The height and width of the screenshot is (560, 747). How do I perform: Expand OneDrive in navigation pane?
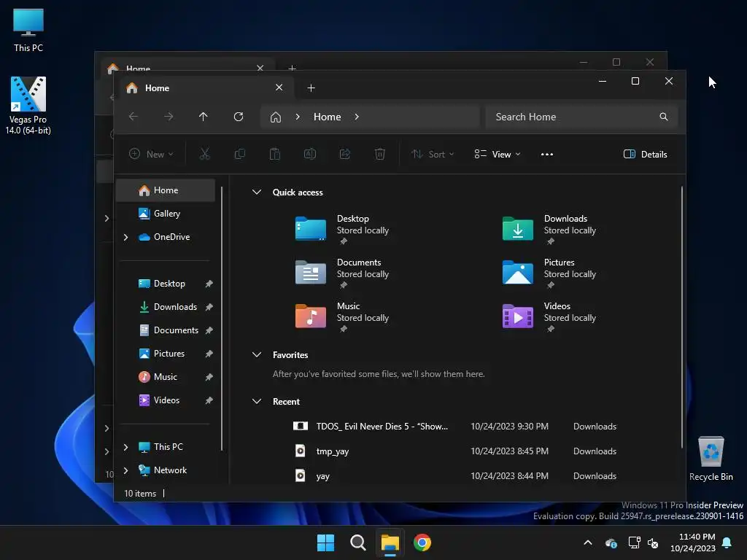[x=125, y=237]
